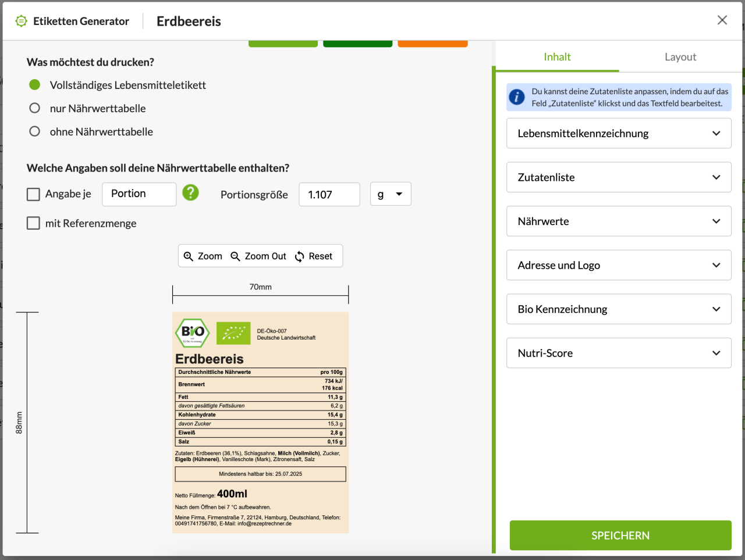Select the Zoom magnifier icon above the label
The width and height of the screenshot is (745, 560).
(189, 256)
